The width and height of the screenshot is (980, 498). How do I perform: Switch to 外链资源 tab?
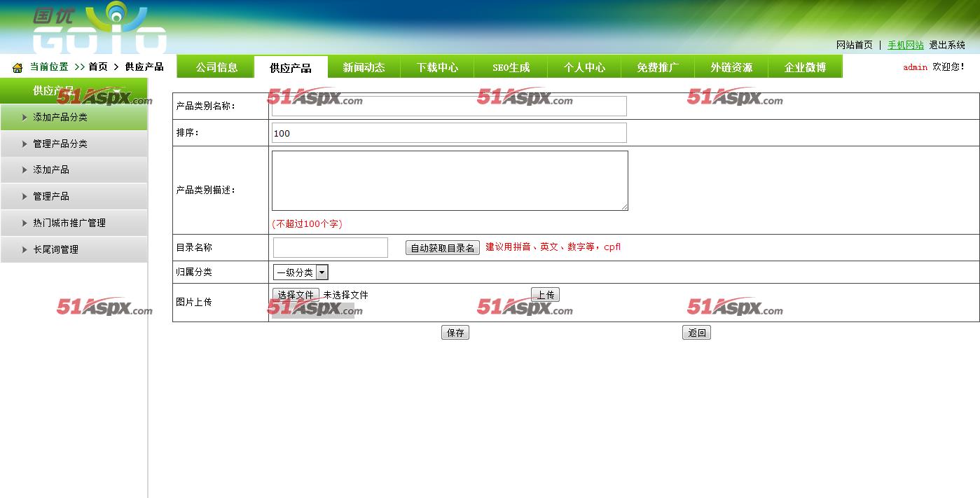click(x=731, y=67)
